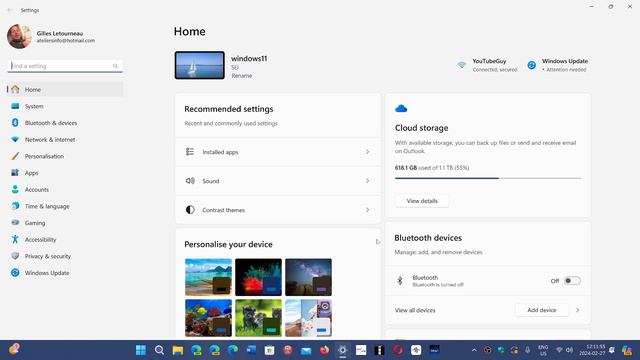Click Rename under windows11
640x360 pixels.
[x=242, y=76]
